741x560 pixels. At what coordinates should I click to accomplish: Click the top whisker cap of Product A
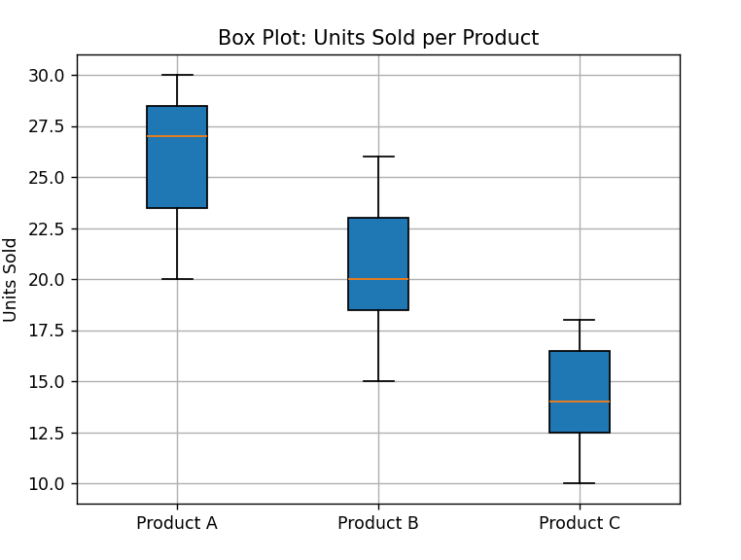[x=177, y=75]
